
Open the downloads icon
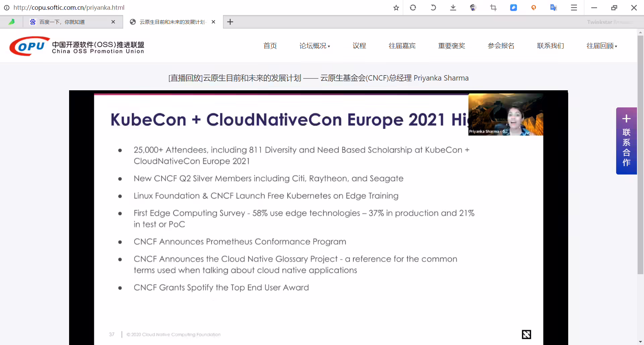click(x=453, y=8)
